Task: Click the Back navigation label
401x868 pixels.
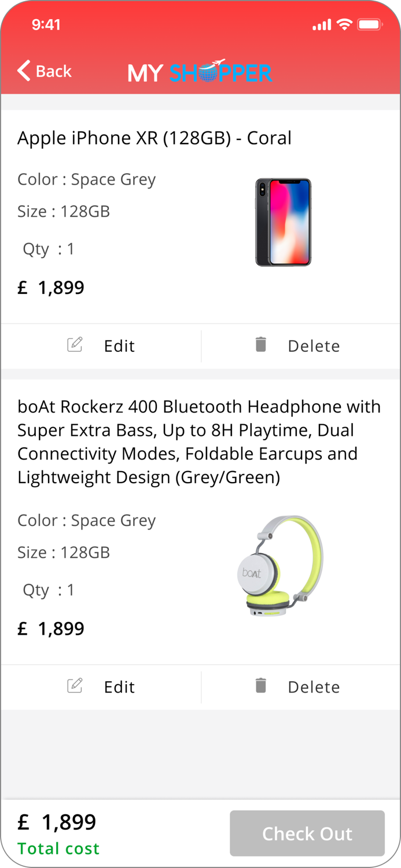Action: [x=54, y=71]
